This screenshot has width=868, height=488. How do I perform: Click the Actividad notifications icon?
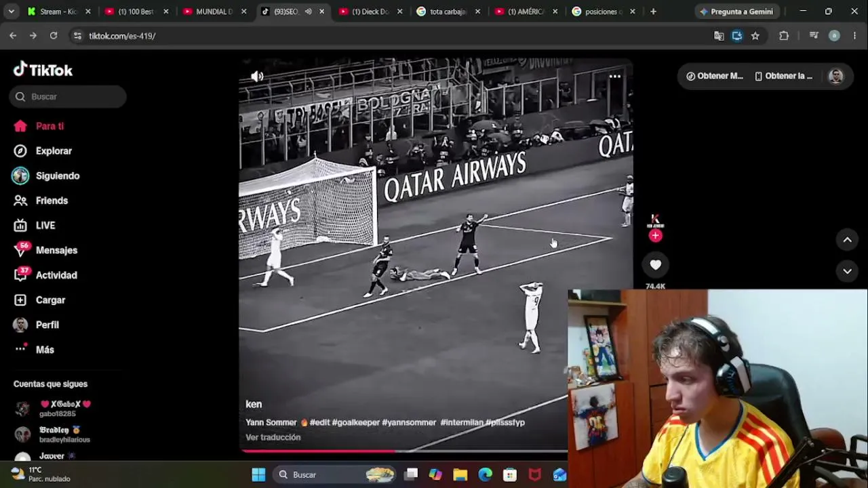(x=21, y=274)
